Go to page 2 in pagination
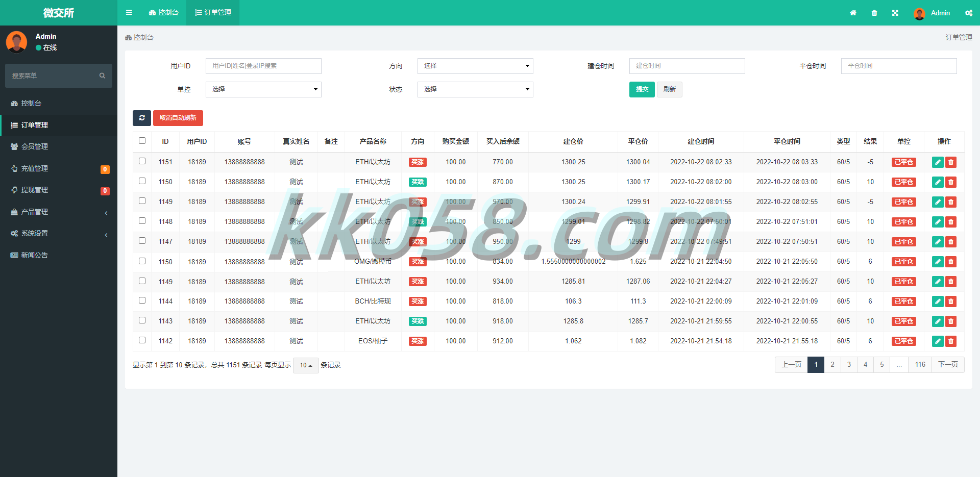 pyautogui.click(x=832, y=365)
